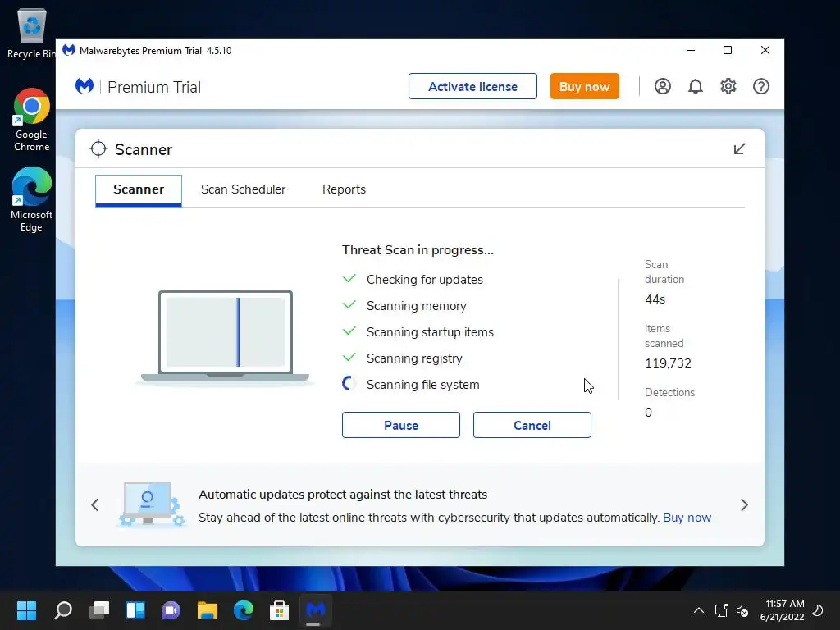Click the Scanning file system text
The width and height of the screenshot is (840, 630).
[x=422, y=385]
